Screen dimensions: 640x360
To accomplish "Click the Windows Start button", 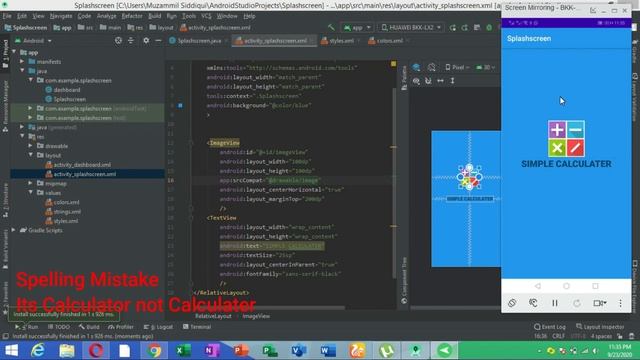I will tap(11, 351).
